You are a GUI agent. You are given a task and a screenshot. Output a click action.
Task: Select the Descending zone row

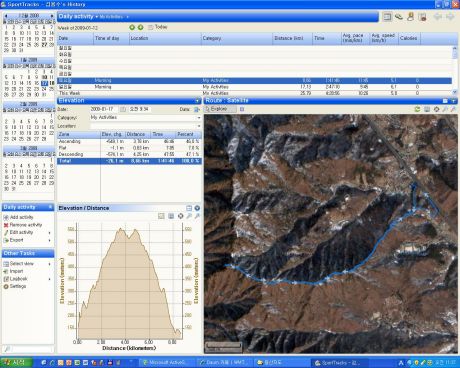[x=129, y=154]
